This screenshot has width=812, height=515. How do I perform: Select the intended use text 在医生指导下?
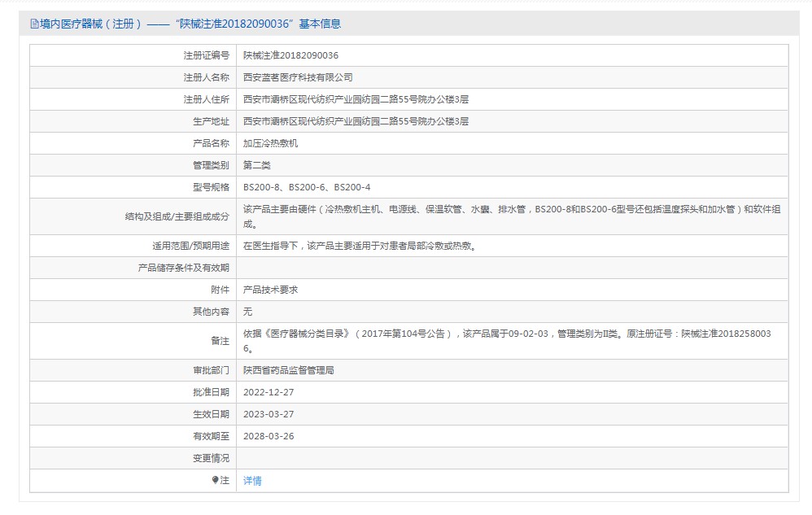pos(360,246)
